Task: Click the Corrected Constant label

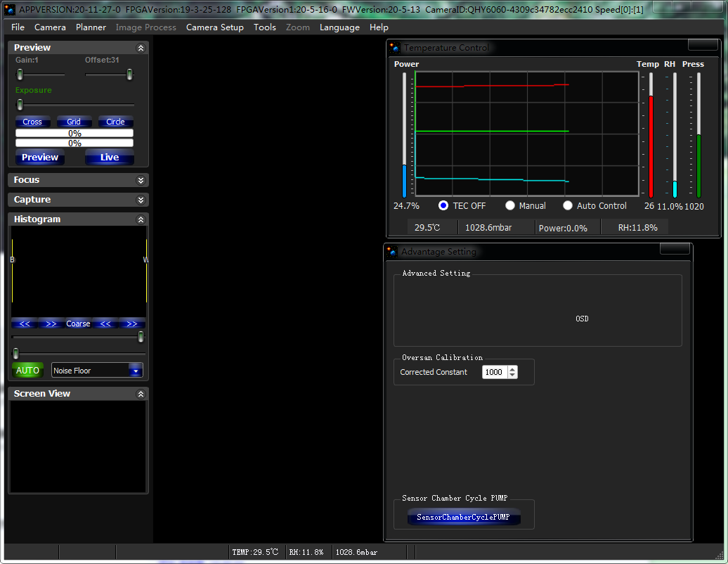Action: tap(434, 372)
